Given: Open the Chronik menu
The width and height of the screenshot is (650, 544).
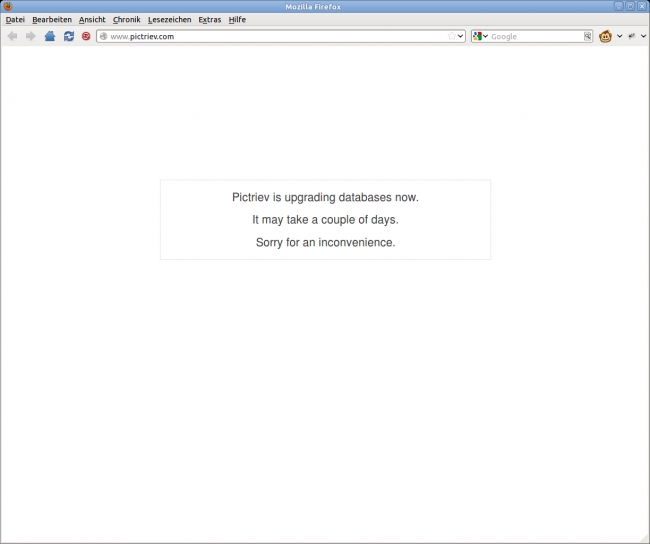Looking at the screenshot, I should pyautogui.click(x=126, y=19).
